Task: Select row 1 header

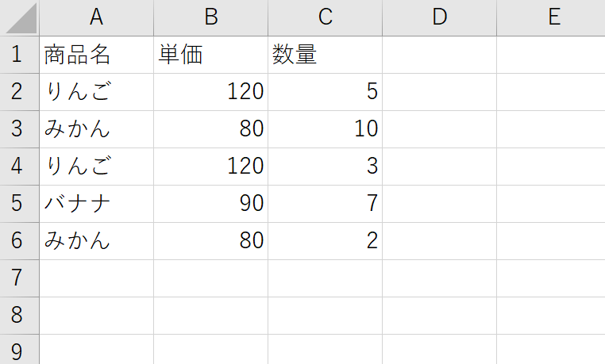Action: coord(19,55)
